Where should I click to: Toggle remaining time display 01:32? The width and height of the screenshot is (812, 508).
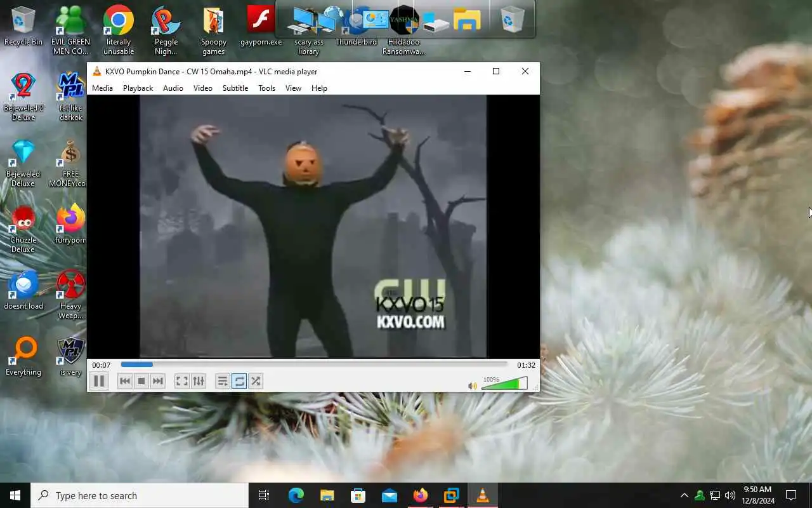coord(526,365)
